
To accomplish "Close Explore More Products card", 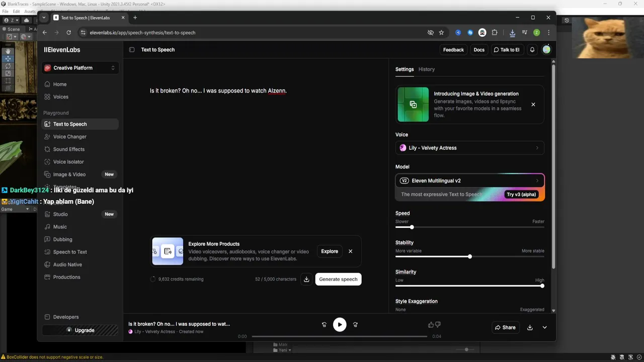I will click(x=351, y=251).
